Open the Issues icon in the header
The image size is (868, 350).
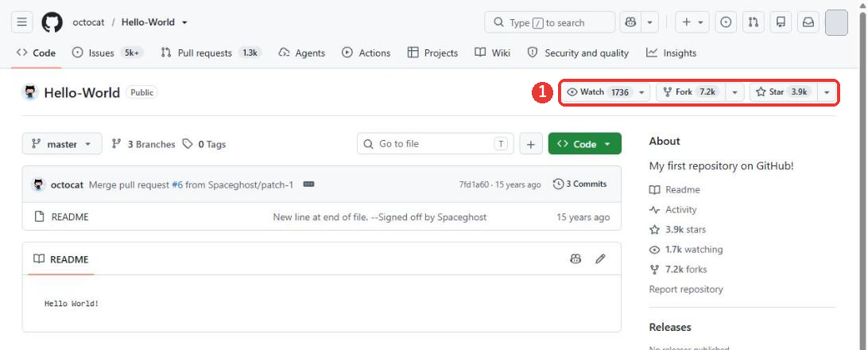(726, 23)
